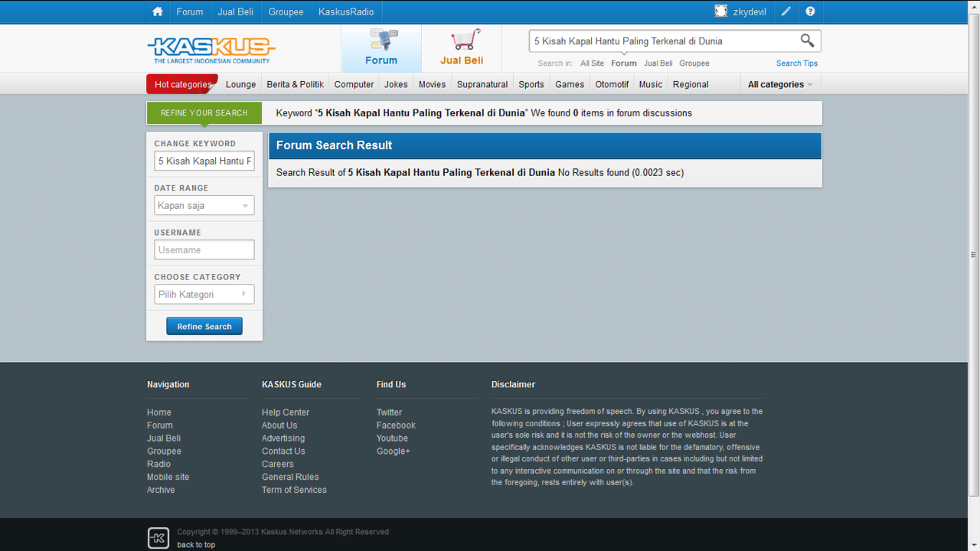Open footer Forum link
This screenshot has width=980, height=551.
coord(160,425)
